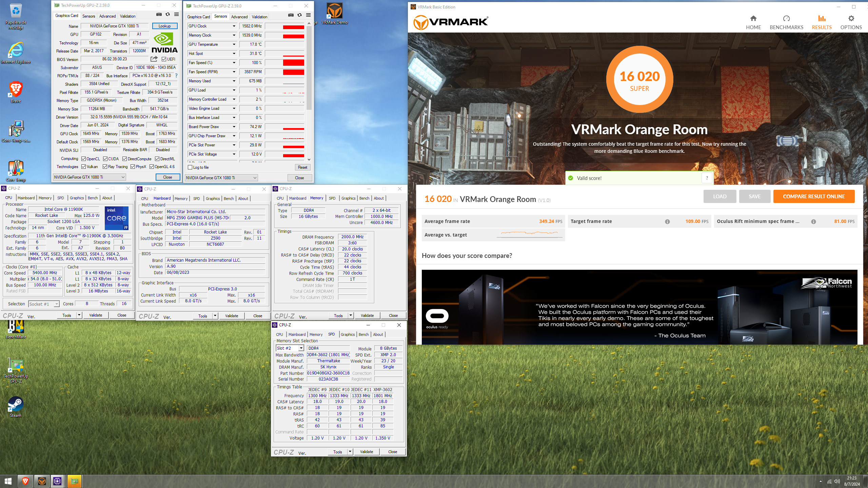Toggle the CUDA checkbox
This screenshot has height=488, width=868.
[105, 159]
